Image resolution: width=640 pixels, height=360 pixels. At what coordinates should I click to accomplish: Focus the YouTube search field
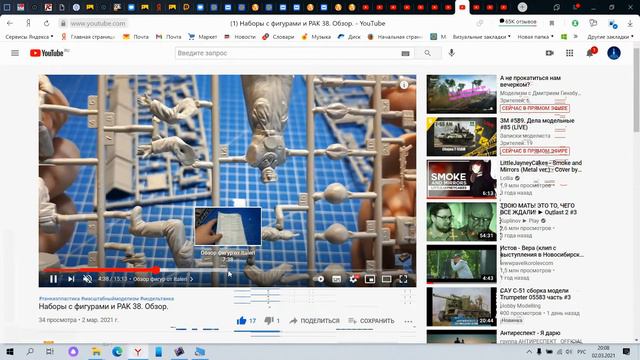point(288,53)
